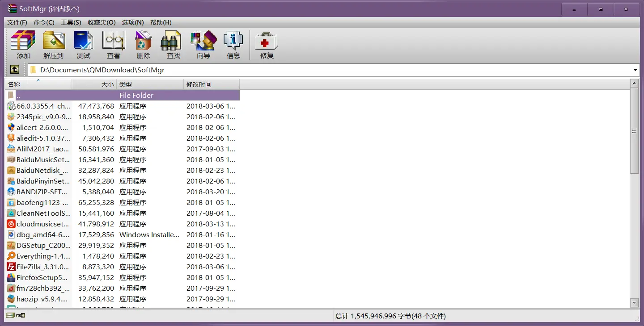
Task: Click the key icon in status bar
Action: [x=21, y=316]
